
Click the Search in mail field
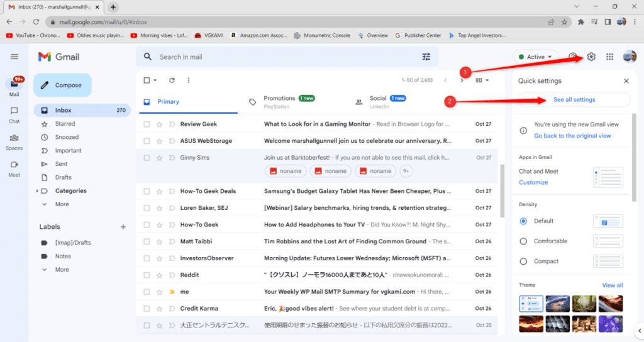pyautogui.click(x=287, y=57)
